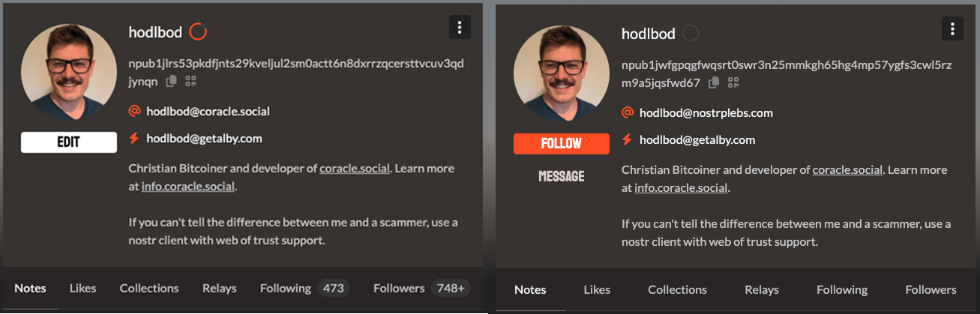Click the EDIT profile button
The width and height of the screenshot is (980, 314).
[x=69, y=142]
